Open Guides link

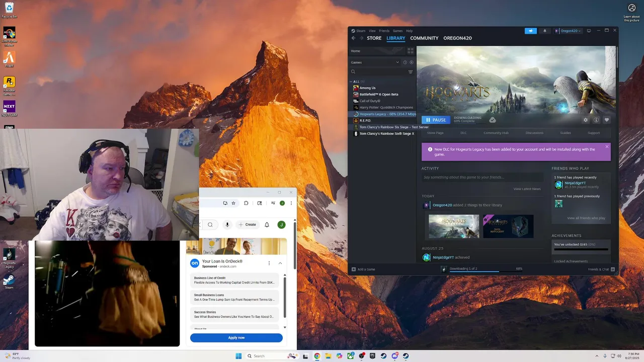pos(566,133)
